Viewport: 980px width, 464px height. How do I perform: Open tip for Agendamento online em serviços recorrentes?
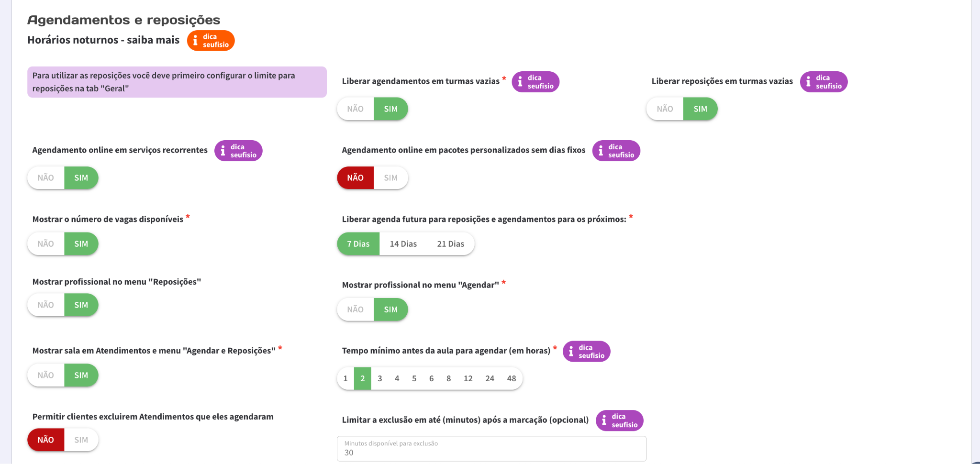pyautogui.click(x=238, y=151)
